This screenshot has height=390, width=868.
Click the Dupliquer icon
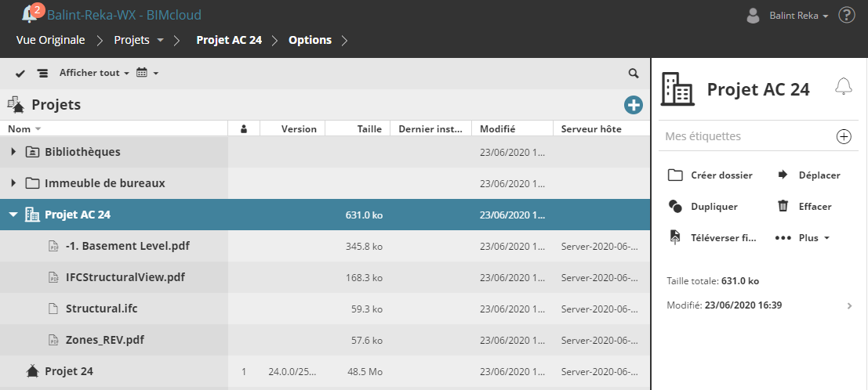(675, 206)
